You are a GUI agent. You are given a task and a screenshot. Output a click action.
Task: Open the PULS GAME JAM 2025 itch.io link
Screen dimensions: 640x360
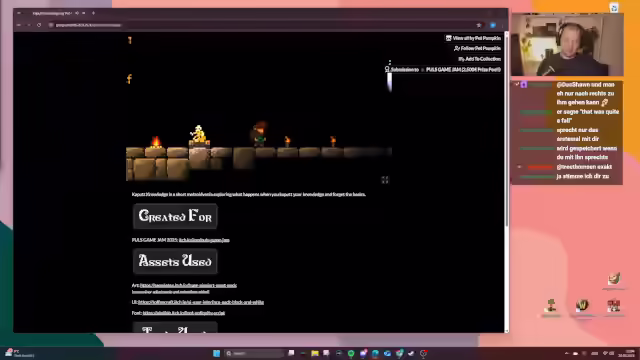[x=204, y=240]
